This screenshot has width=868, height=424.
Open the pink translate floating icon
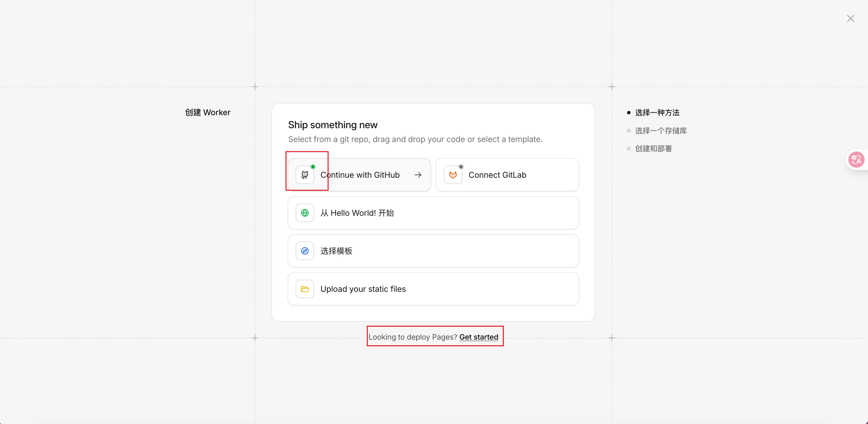click(x=856, y=160)
